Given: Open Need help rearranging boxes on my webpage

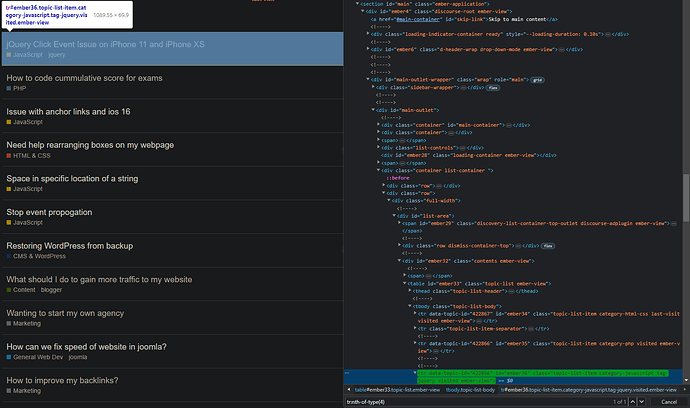Looking at the screenshot, I should click(x=90, y=145).
